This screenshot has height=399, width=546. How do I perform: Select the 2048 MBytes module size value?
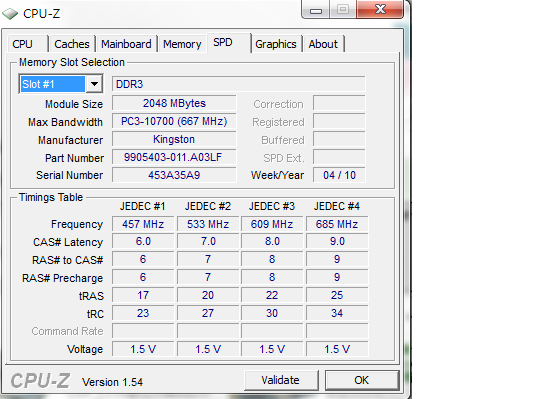point(174,103)
